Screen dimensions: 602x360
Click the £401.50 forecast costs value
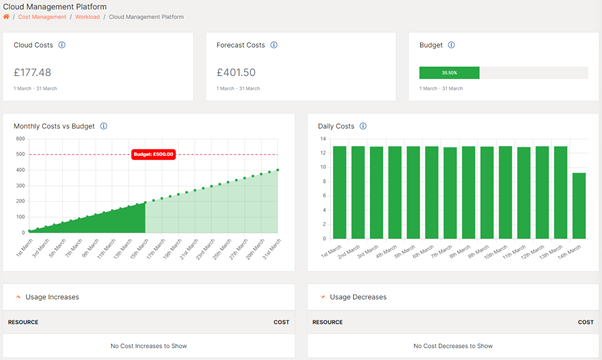[236, 72]
